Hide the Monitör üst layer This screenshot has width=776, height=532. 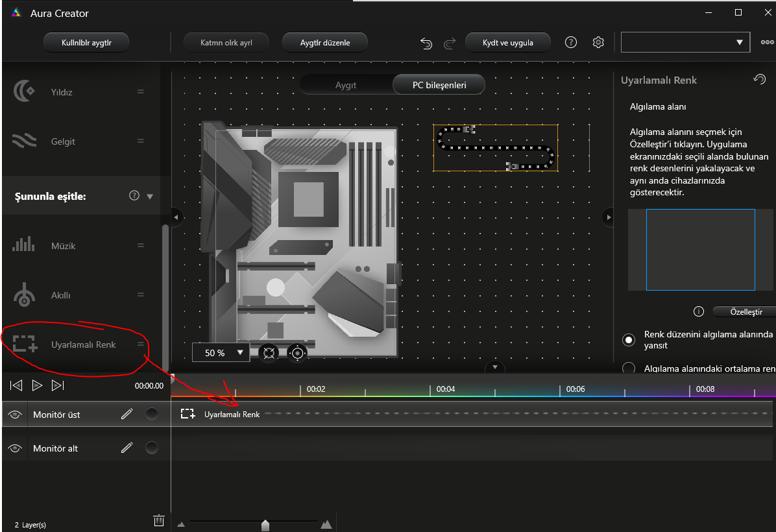pos(15,415)
